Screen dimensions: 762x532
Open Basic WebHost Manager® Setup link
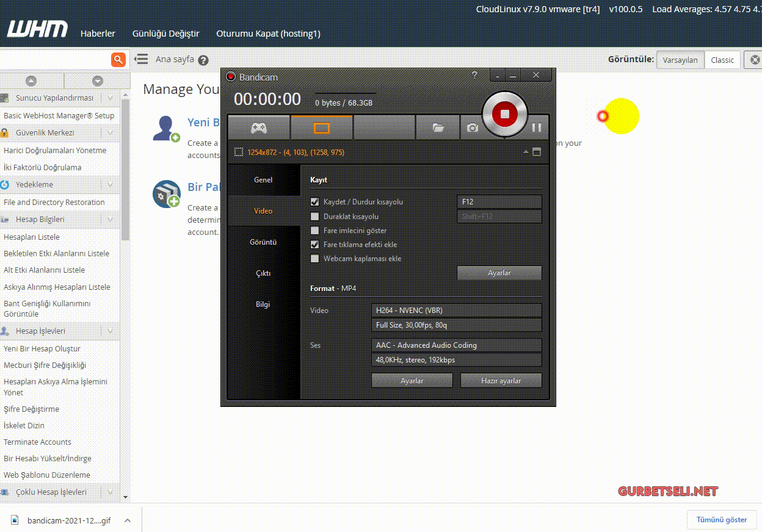(x=59, y=115)
